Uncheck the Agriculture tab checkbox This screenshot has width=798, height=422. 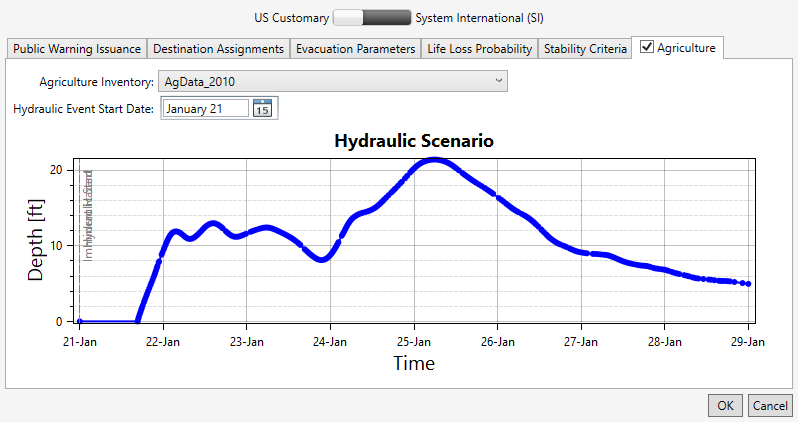point(646,47)
